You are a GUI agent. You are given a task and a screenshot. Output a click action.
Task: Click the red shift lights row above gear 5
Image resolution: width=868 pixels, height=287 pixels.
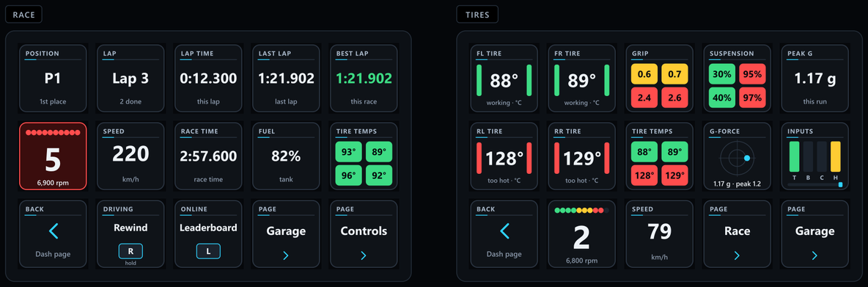(x=53, y=133)
